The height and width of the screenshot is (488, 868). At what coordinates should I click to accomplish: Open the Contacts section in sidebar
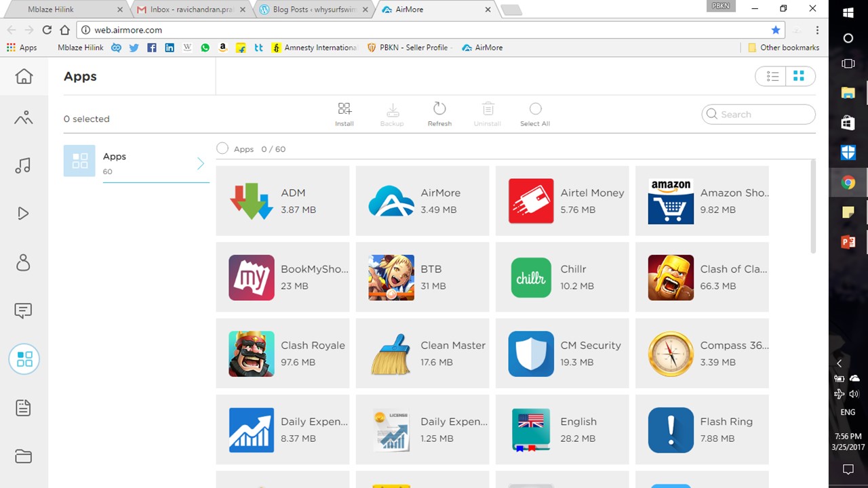24,262
